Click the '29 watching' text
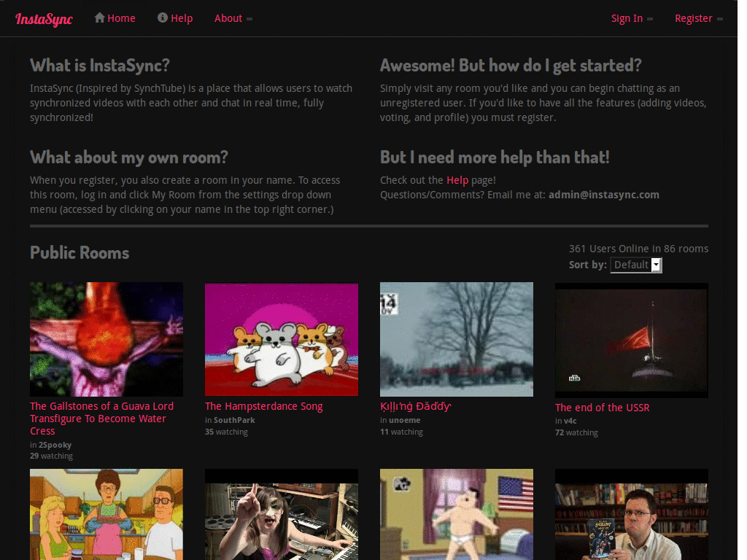This screenshot has height=560, width=747. click(x=52, y=456)
